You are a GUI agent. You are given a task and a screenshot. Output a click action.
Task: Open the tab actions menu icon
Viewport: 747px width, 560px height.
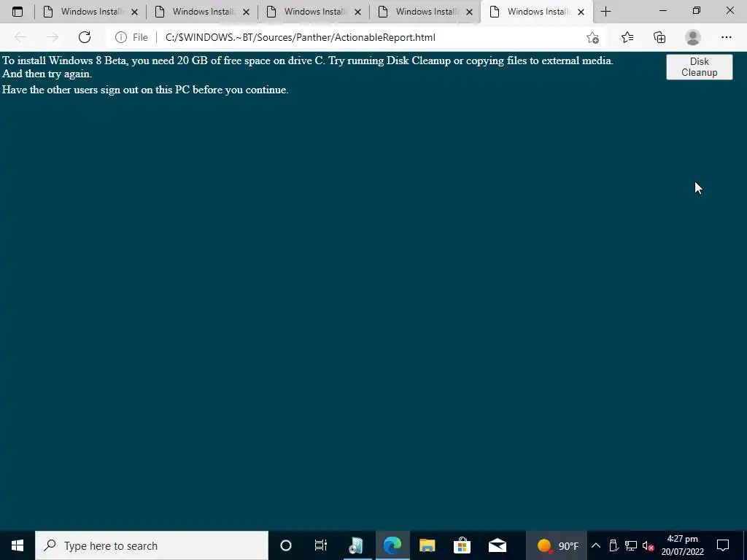click(18, 12)
